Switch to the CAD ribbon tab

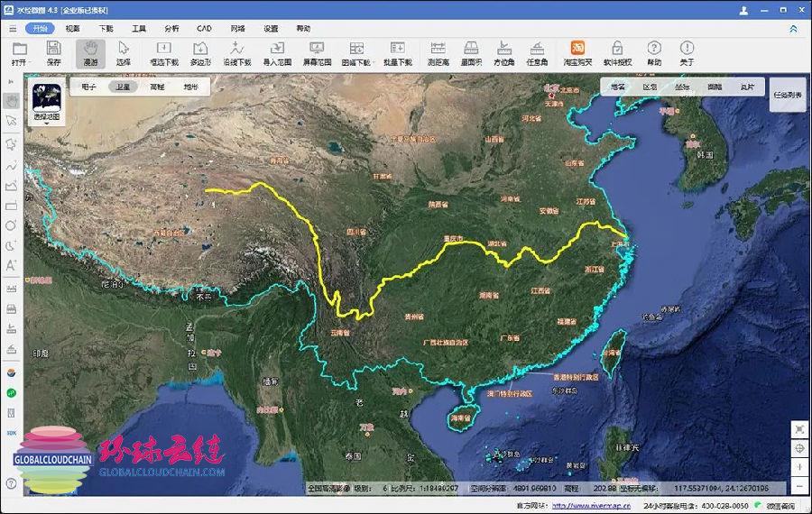[204, 28]
